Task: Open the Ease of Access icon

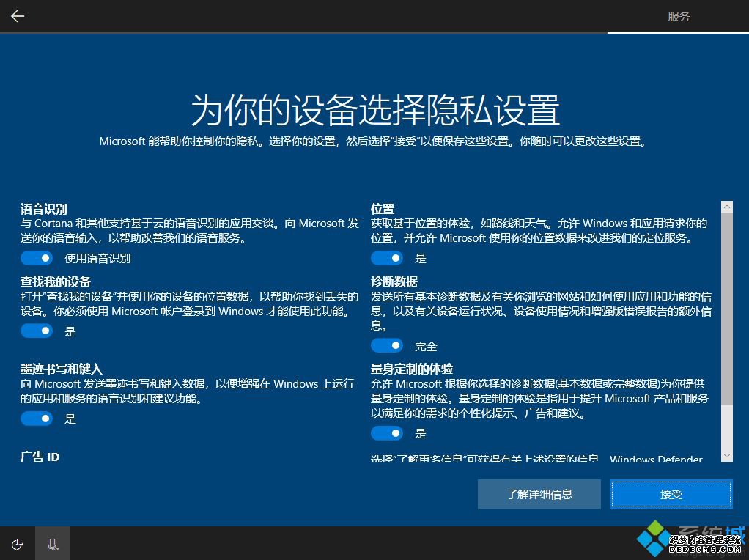Action: (17, 544)
